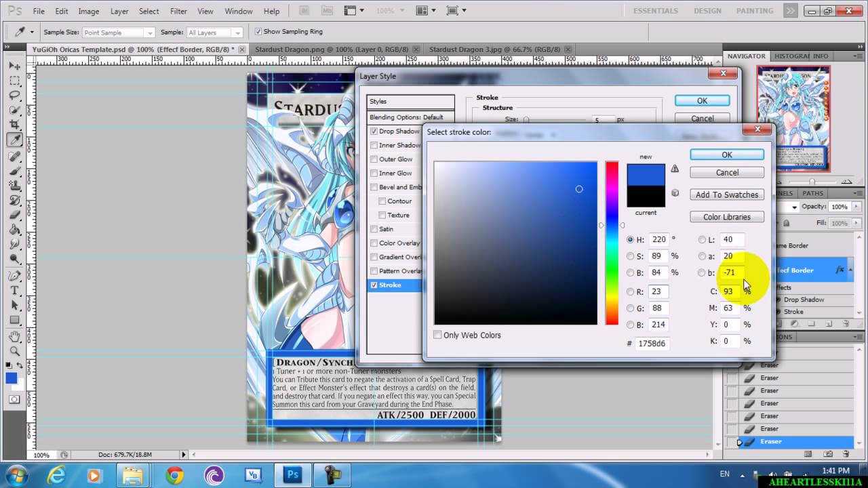Select the Horizontal Type tool
Viewport: 868px width, 488px height.
[x=14, y=291]
